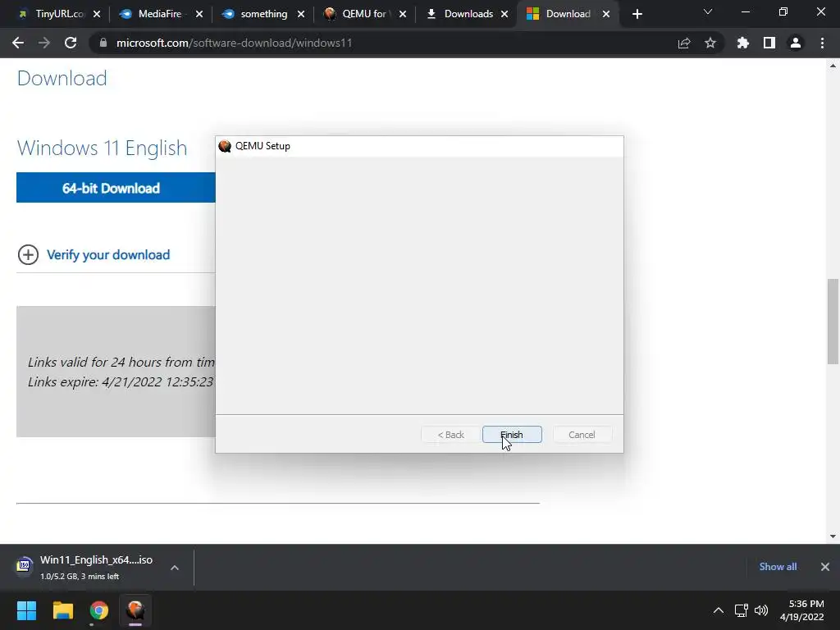Show hidden system tray icons
This screenshot has height=630, width=840.
point(719,610)
